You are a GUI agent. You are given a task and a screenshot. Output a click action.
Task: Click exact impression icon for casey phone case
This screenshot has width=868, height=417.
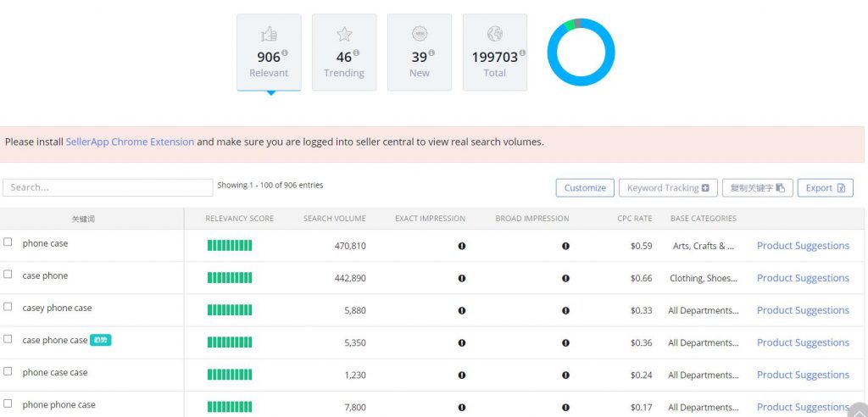[462, 310]
